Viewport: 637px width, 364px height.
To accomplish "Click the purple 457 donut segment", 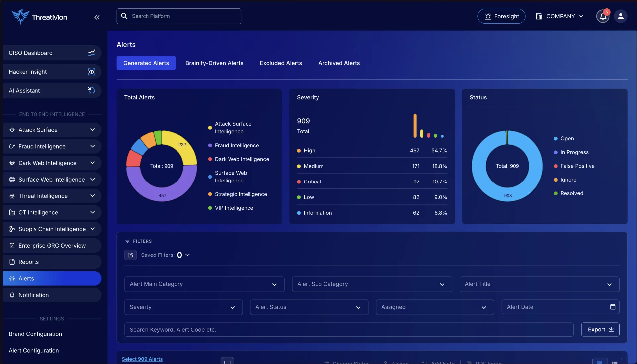I will click(162, 195).
